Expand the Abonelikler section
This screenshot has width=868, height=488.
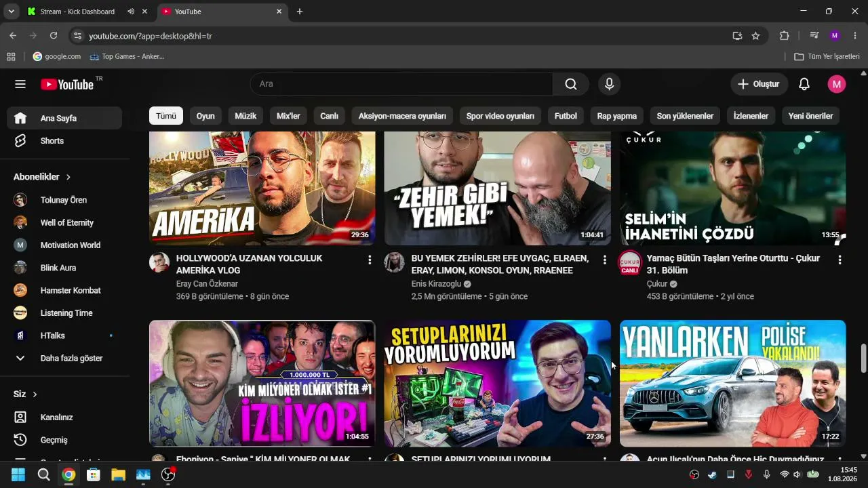click(42, 177)
